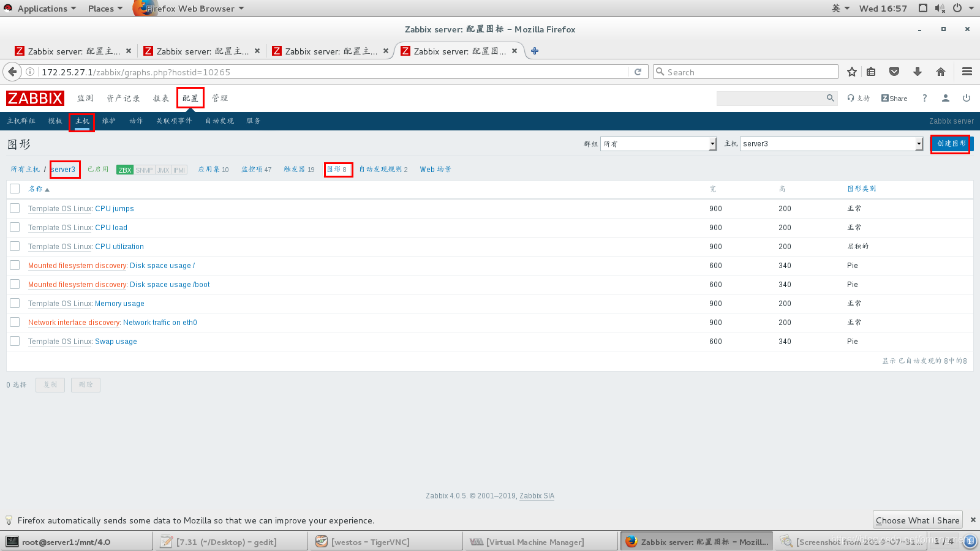Open the host group dropdown

pyautogui.click(x=658, y=143)
